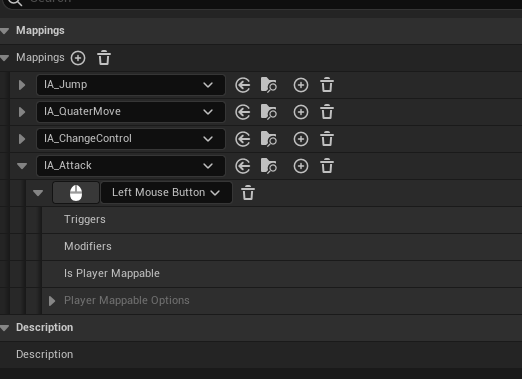Browse to IA_Jump asset in content browser
The image size is (522, 379).
(269, 85)
